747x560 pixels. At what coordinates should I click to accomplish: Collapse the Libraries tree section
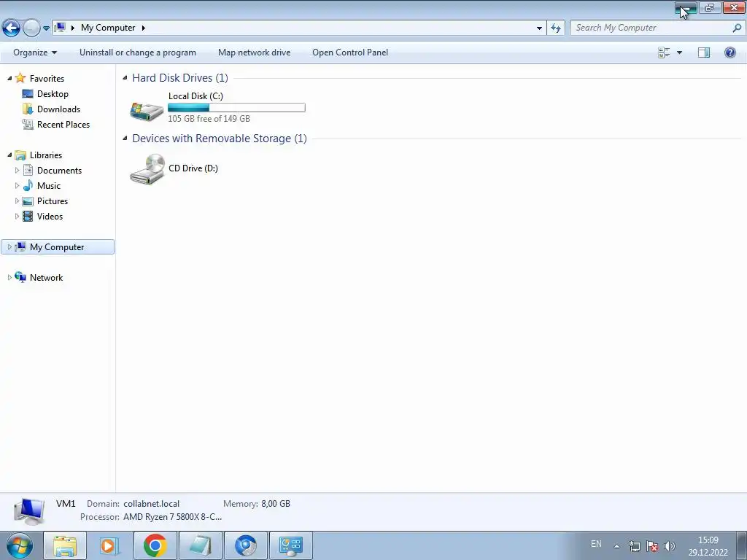(x=9, y=155)
